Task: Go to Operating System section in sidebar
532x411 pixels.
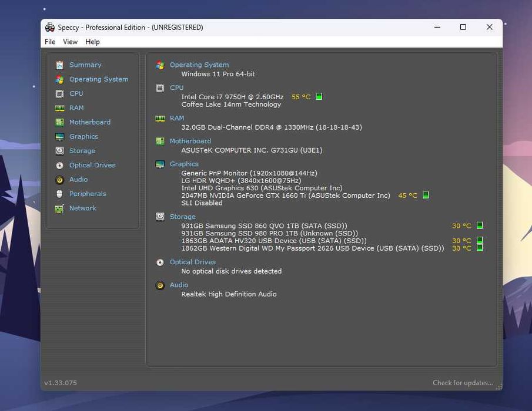Action: [99, 79]
